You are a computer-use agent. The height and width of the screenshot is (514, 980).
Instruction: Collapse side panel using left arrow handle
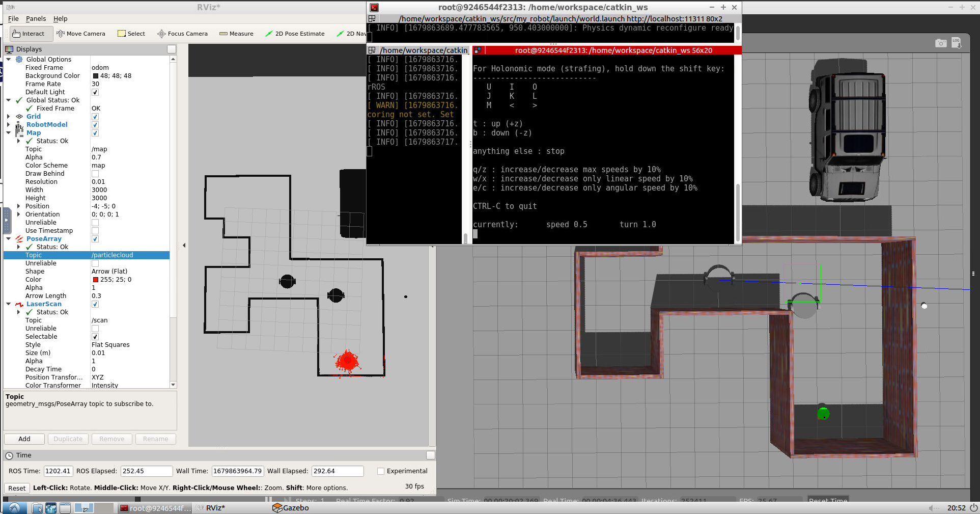click(184, 246)
